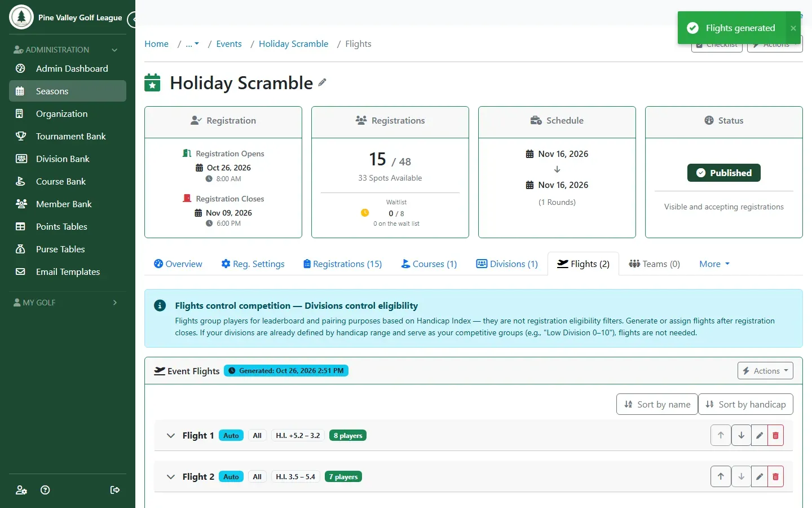Expand the Flight 1 row chevron

click(x=171, y=436)
